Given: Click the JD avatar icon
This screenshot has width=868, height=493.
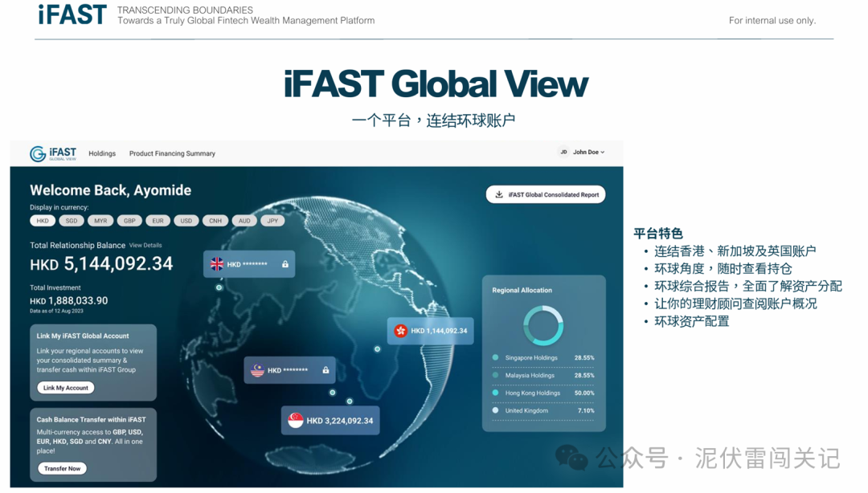Looking at the screenshot, I should [563, 152].
